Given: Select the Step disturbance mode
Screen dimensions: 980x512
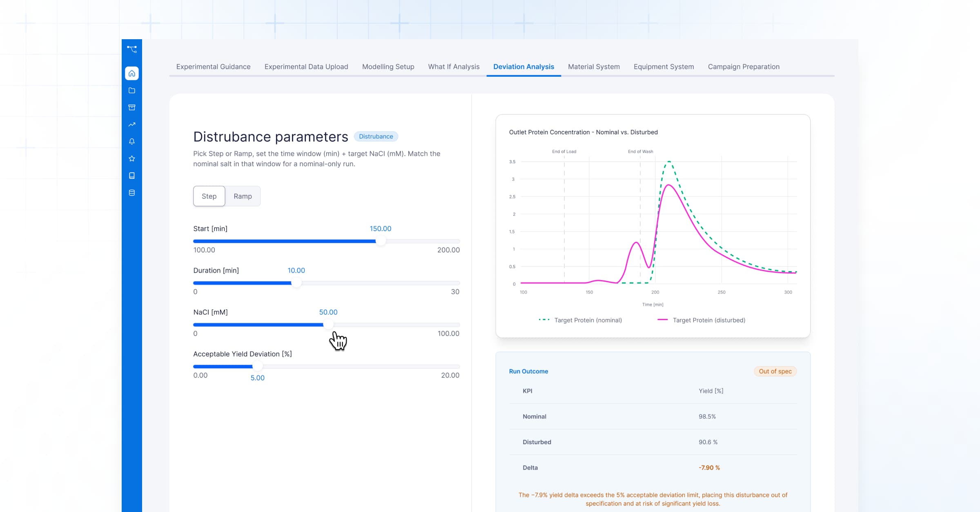Looking at the screenshot, I should (209, 196).
